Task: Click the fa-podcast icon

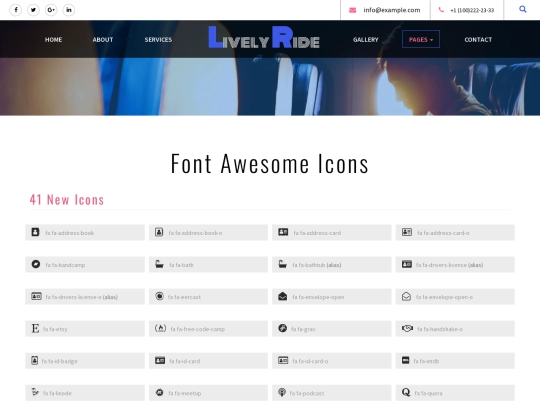Action: 282,392
